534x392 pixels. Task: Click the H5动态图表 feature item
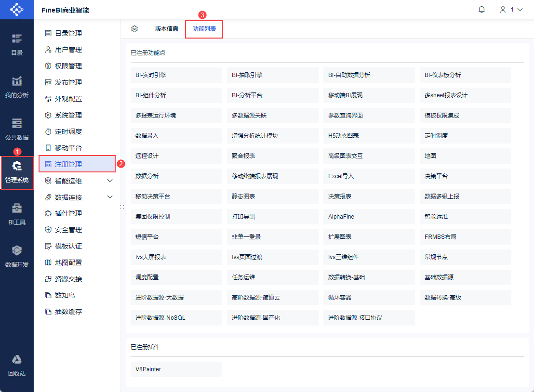369,136
